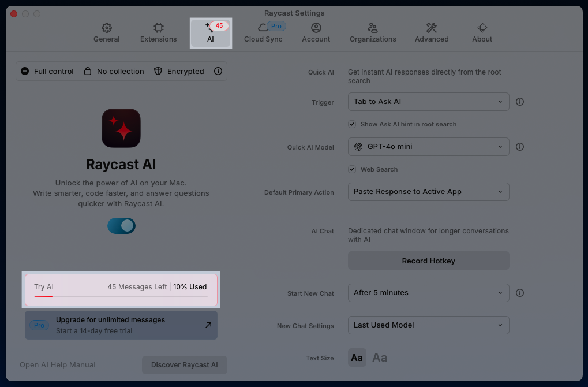Viewport: 588px width, 387px height.
Task: Click the arrow icon on upgrade banner
Action: (x=208, y=325)
